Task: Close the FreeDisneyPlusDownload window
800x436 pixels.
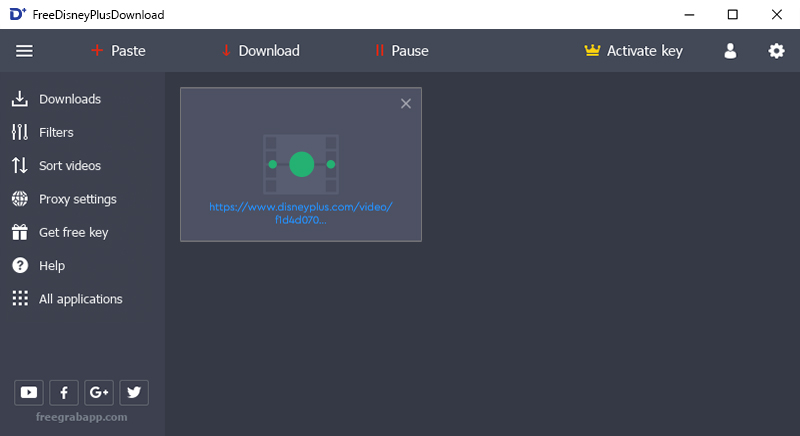Action: (x=777, y=14)
